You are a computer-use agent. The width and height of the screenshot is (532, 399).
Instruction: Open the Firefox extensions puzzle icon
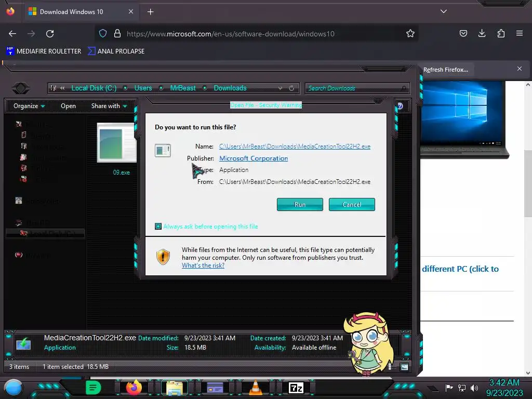click(501, 33)
